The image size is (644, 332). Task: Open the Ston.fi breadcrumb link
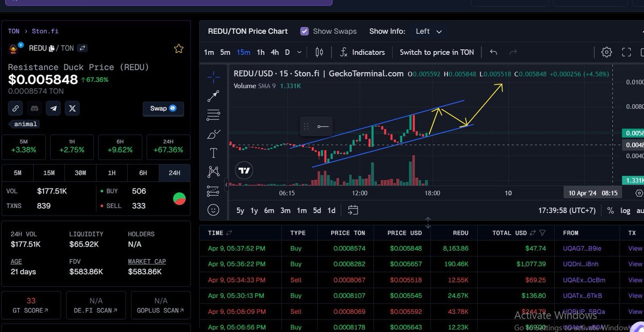tap(44, 32)
